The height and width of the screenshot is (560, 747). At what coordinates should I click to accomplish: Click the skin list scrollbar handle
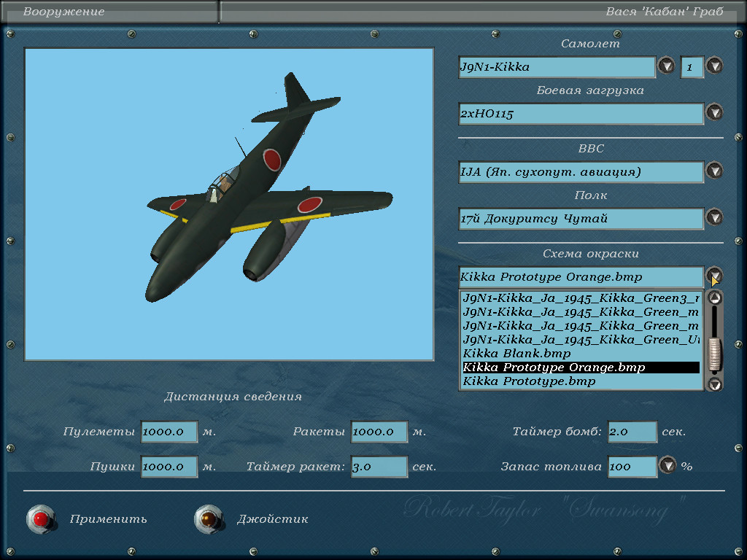coord(715,354)
